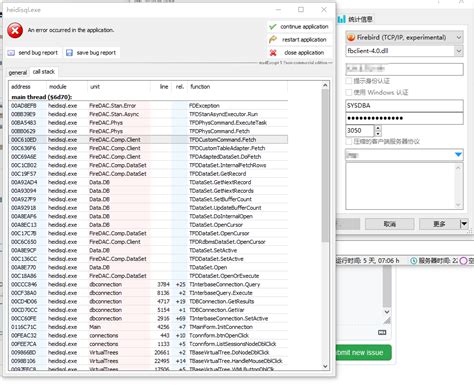This screenshot has height=389, width=474.
Task: Open the fbclient-4.0.dll library dropdown
Action: (459, 51)
